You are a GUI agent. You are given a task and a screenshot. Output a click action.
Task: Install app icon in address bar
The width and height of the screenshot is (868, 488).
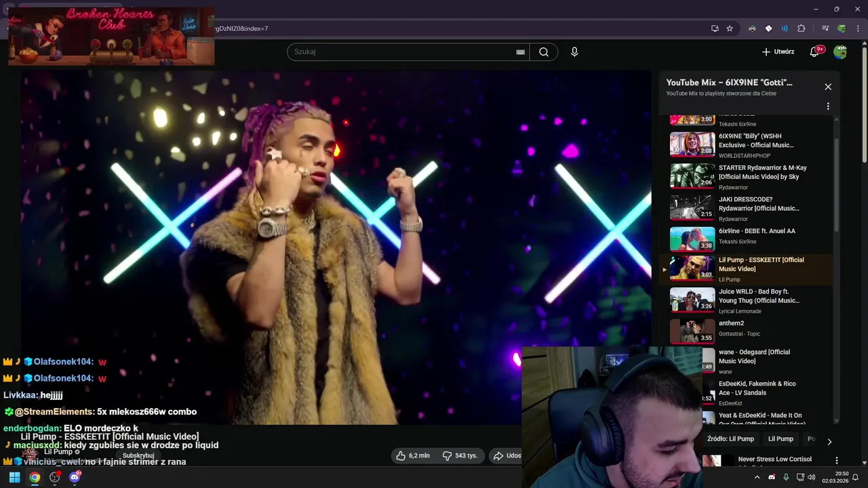pyautogui.click(x=715, y=28)
